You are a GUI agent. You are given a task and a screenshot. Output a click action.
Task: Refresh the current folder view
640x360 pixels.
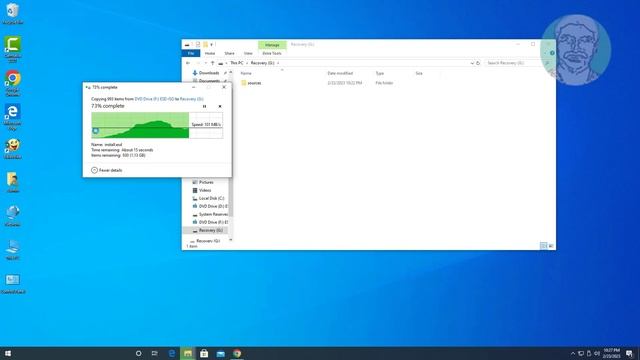click(x=478, y=63)
